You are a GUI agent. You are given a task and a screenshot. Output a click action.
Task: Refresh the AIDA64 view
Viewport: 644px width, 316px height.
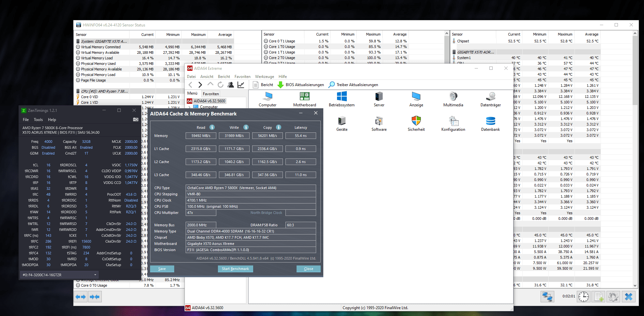[x=221, y=85]
